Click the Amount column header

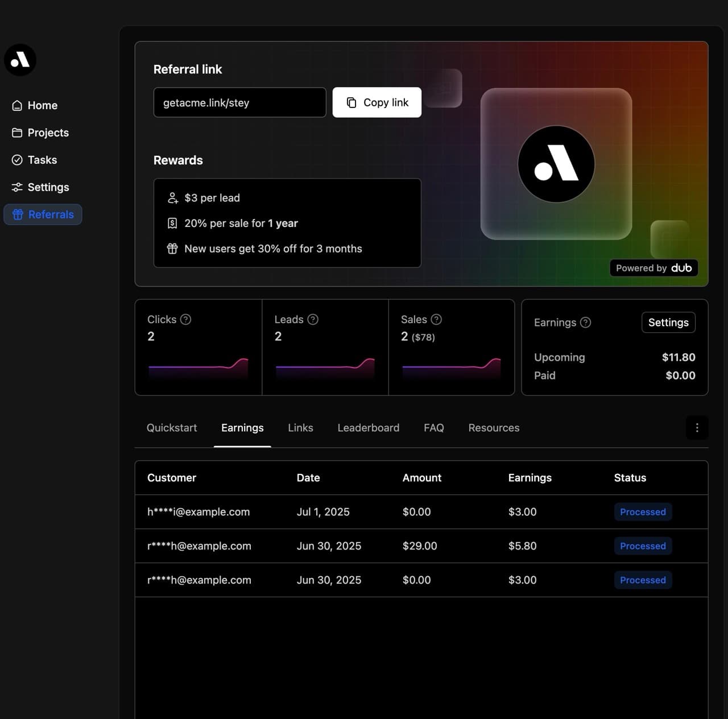pos(422,478)
